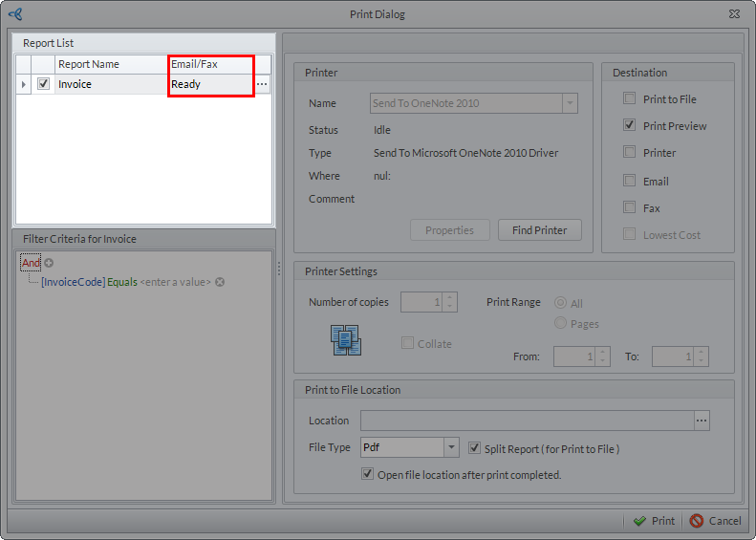Click the row indicator arrow for Invoice
This screenshot has height=540, width=756.
point(24,84)
